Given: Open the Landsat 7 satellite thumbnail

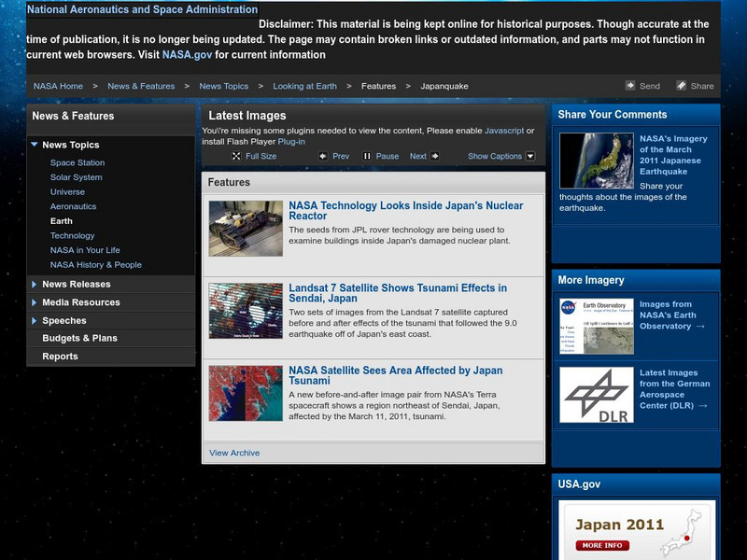Looking at the screenshot, I should click(246, 311).
